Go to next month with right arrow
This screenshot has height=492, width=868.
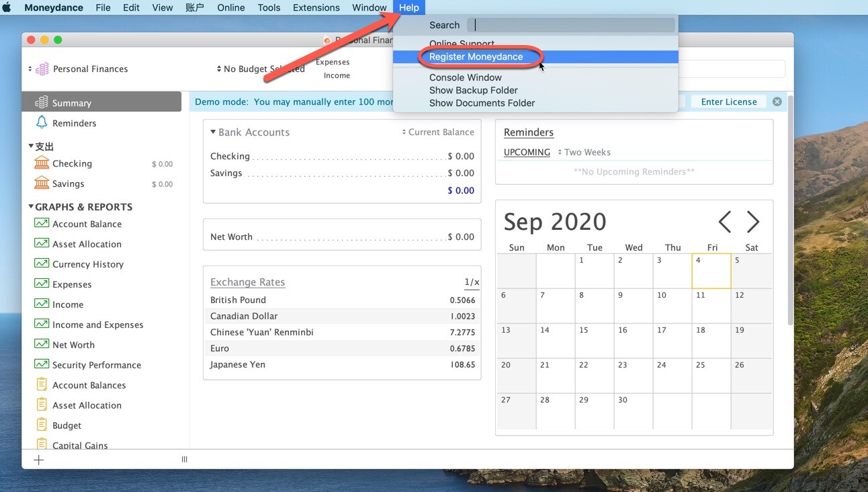(x=752, y=222)
